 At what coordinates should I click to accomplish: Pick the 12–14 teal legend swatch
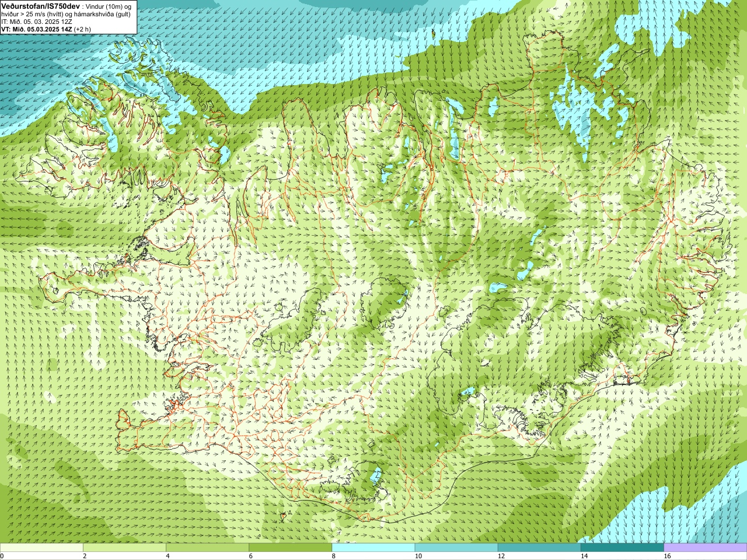[539, 548]
